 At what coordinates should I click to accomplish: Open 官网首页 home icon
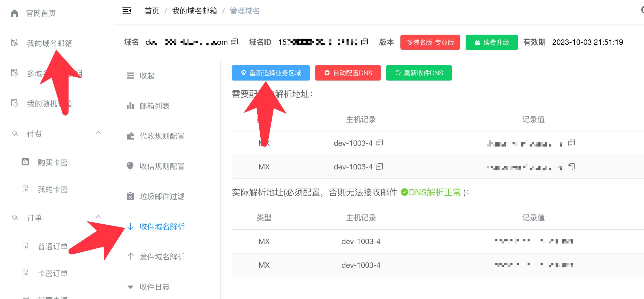[15, 13]
